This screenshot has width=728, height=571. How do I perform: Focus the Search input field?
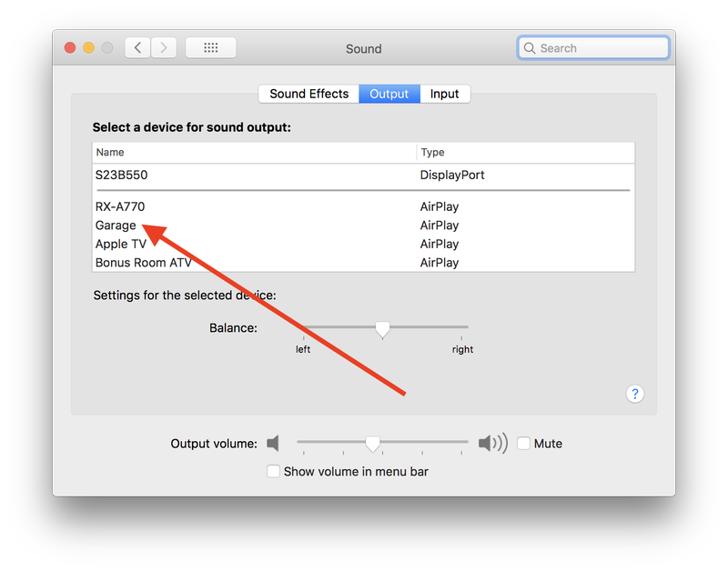593,48
